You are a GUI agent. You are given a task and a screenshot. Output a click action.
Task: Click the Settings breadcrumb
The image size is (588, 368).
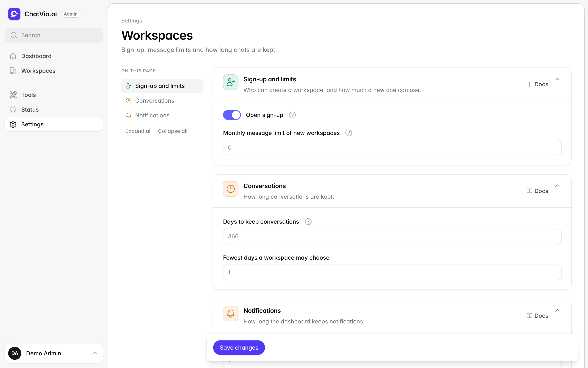[x=132, y=21]
